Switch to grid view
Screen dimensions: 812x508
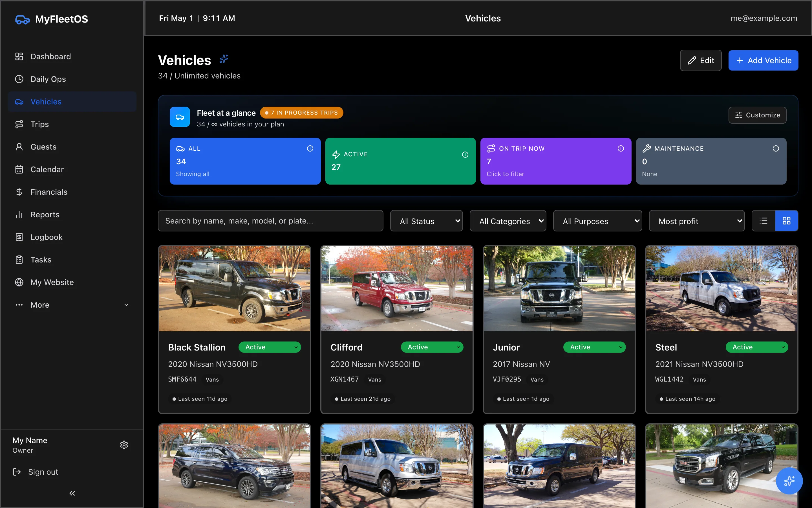787,221
